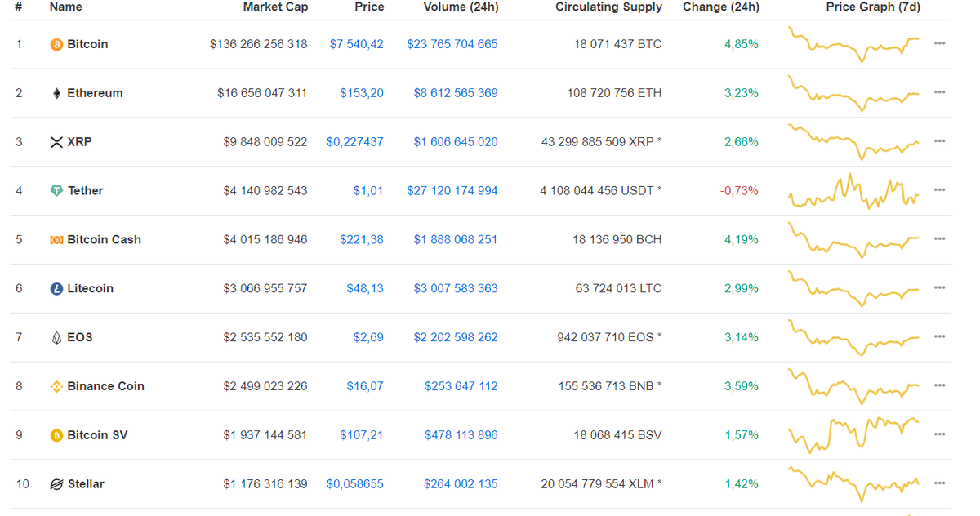Sort the table by Change (24h)
The height and width of the screenshot is (516, 980).
click(x=721, y=7)
